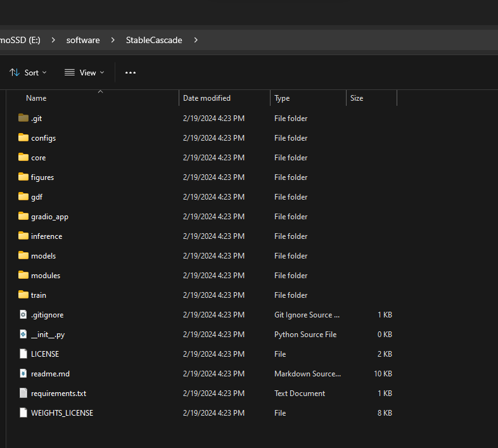Navigate to the software breadcrumb folder
The width and height of the screenshot is (498, 448).
[x=83, y=40]
